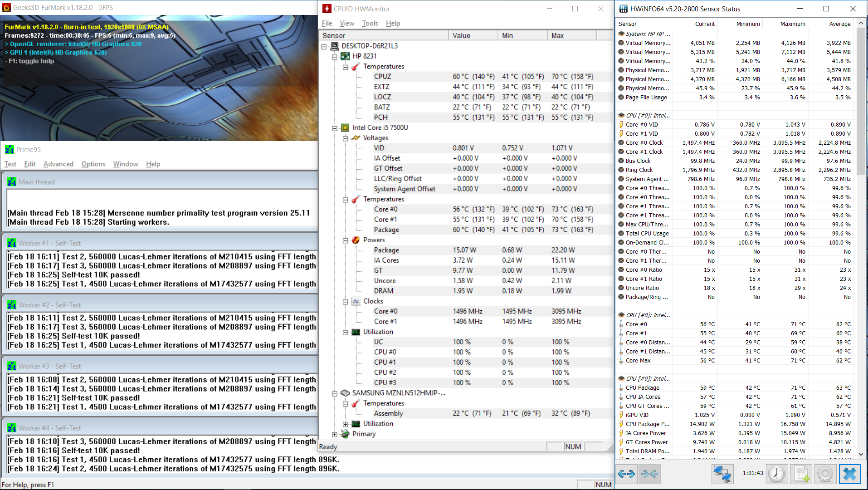Click HWiNFO shrink arrows toolbar icon

pos(650,474)
